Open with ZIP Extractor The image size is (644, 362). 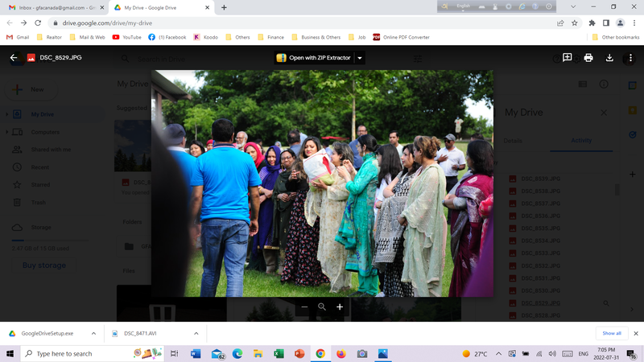(314, 58)
